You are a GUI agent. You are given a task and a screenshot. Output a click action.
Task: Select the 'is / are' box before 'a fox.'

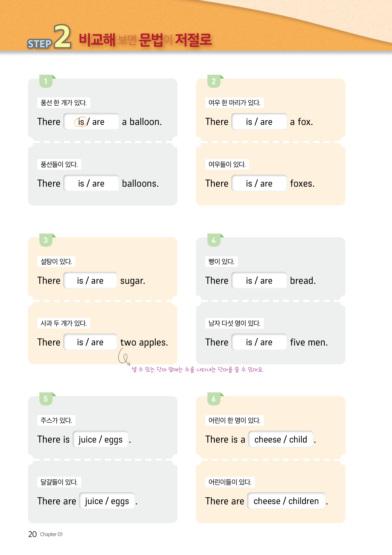(x=259, y=122)
